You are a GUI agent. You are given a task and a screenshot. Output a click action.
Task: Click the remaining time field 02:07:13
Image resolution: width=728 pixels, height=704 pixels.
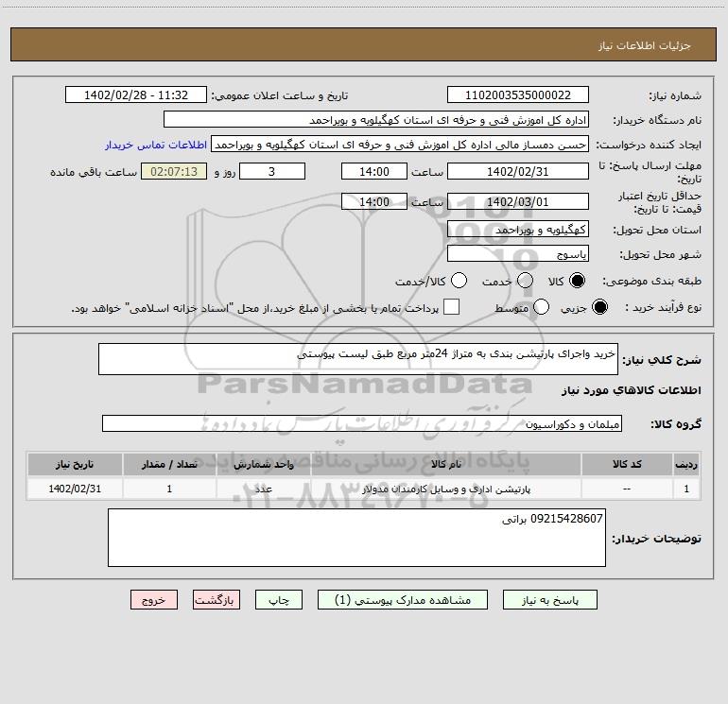coord(174,171)
